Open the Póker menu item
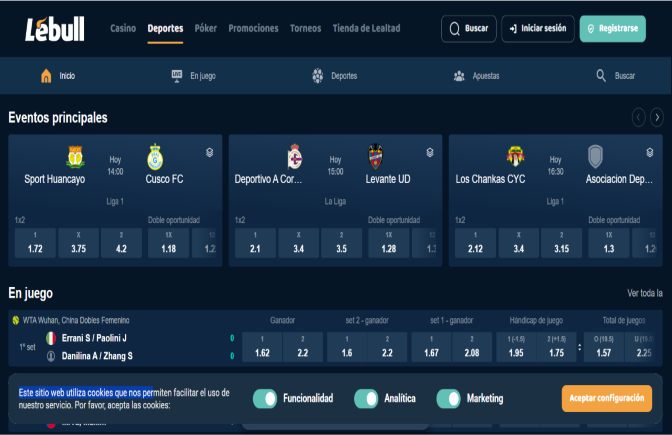This screenshot has width=672, height=435. pyautogui.click(x=206, y=28)
